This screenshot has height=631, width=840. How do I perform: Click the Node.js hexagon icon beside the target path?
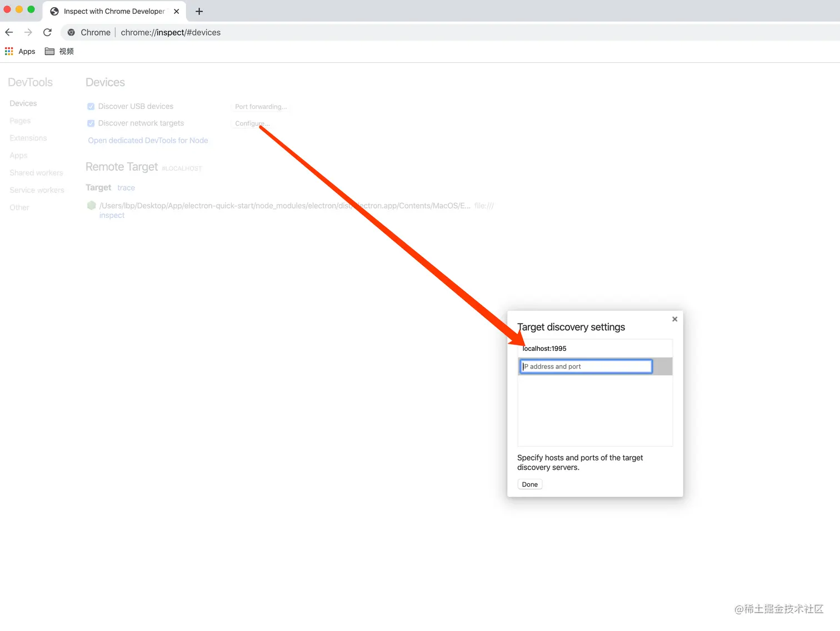coord(91,205)
